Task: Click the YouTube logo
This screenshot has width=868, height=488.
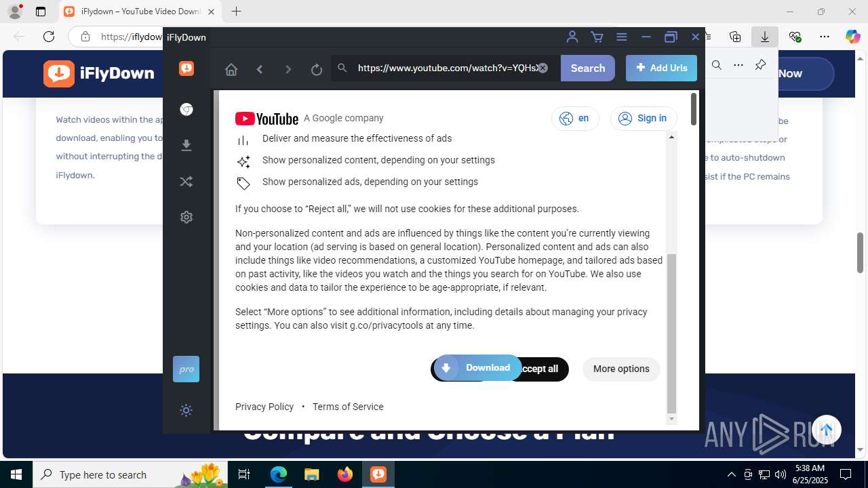Action: 267,119
